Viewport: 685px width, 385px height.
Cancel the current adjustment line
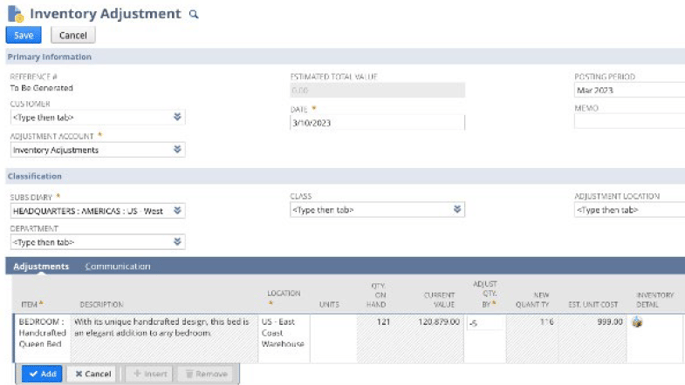pos(92,374)
